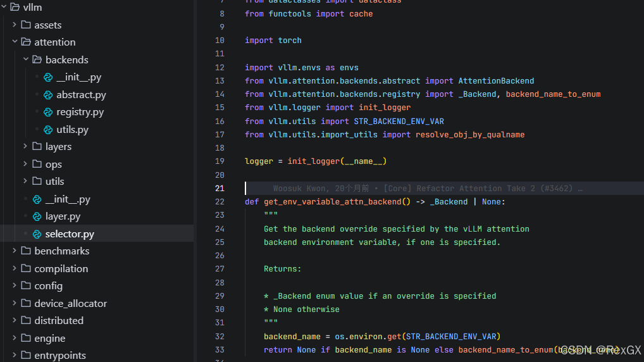Expand the assets folder chevron
The image size is (644, 362).
[x=15, y=25]
